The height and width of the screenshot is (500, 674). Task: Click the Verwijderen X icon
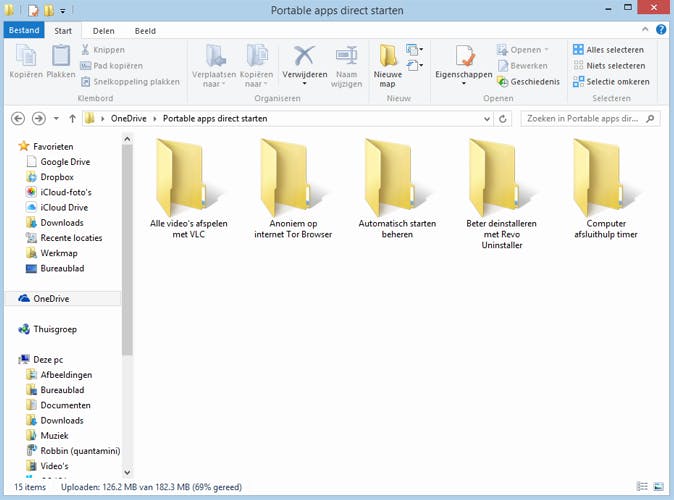[x=304, y=56]
